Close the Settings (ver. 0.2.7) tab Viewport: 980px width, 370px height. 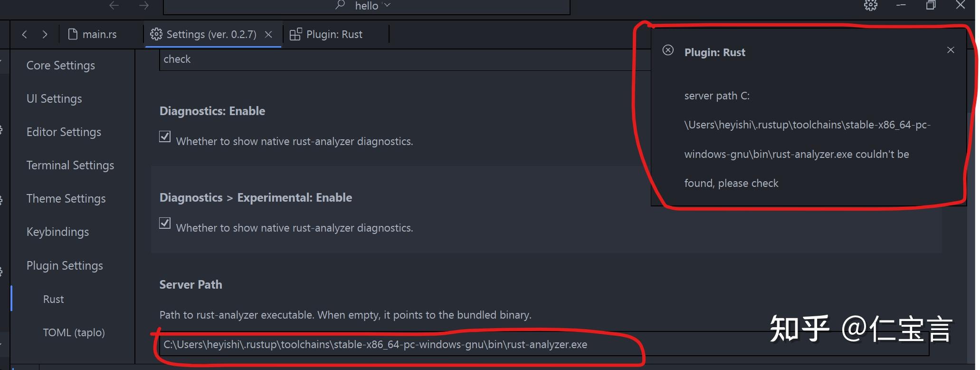click(x=268, y=34)
